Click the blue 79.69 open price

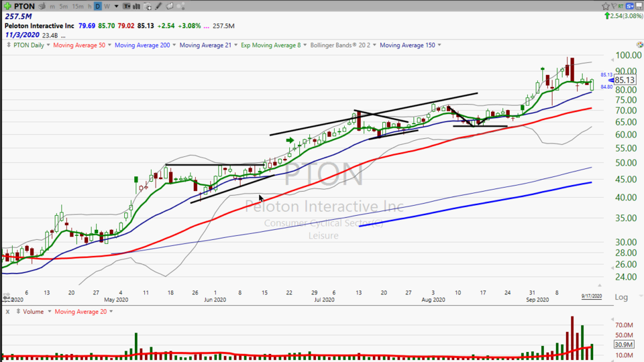coord(87,25)
